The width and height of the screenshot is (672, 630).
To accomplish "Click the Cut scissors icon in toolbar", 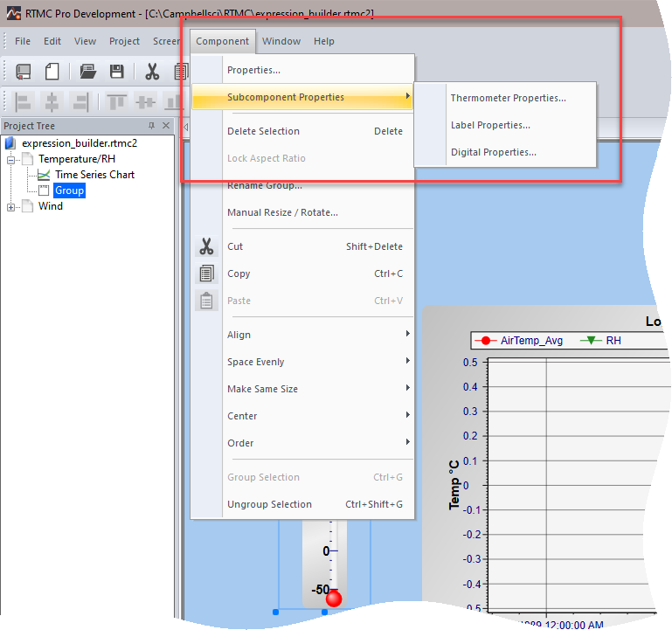I will (152, 72).
